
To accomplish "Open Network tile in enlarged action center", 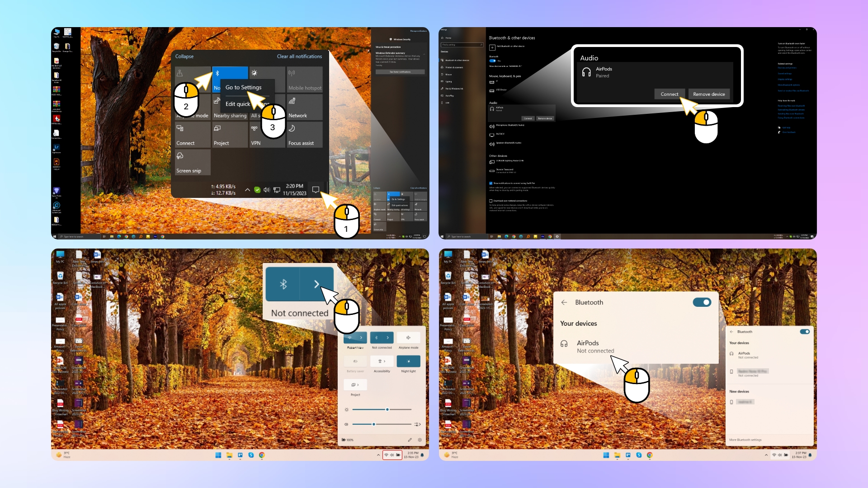I will pyautogui.click(x=305, y=107).
